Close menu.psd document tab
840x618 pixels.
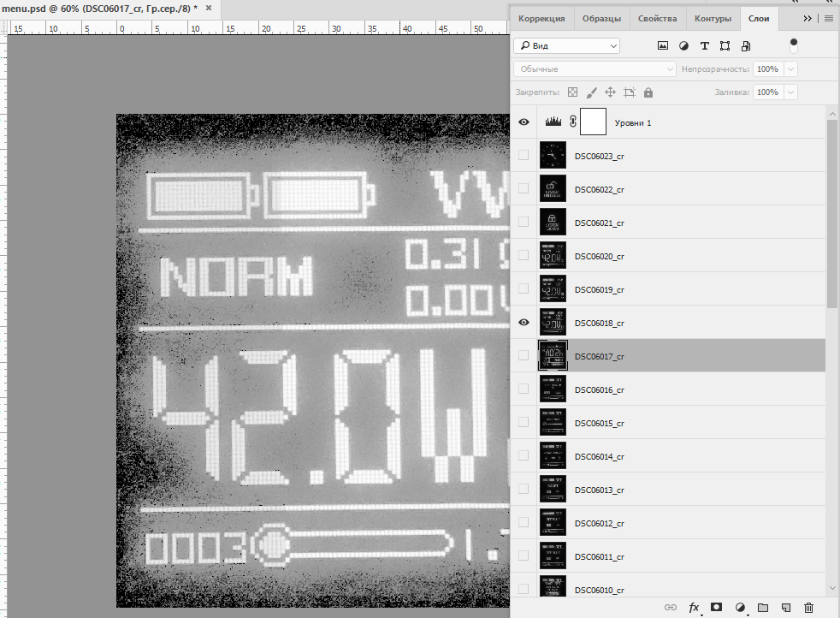209,8
